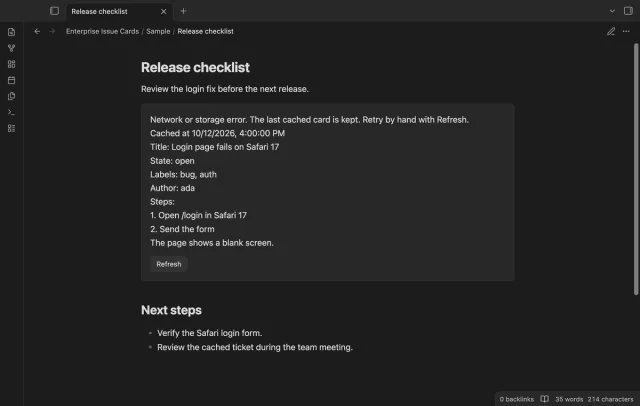This screenshot has height=406, width=640.
Task: Navigate forward with the right arrow
Action: tap(52, 31)
